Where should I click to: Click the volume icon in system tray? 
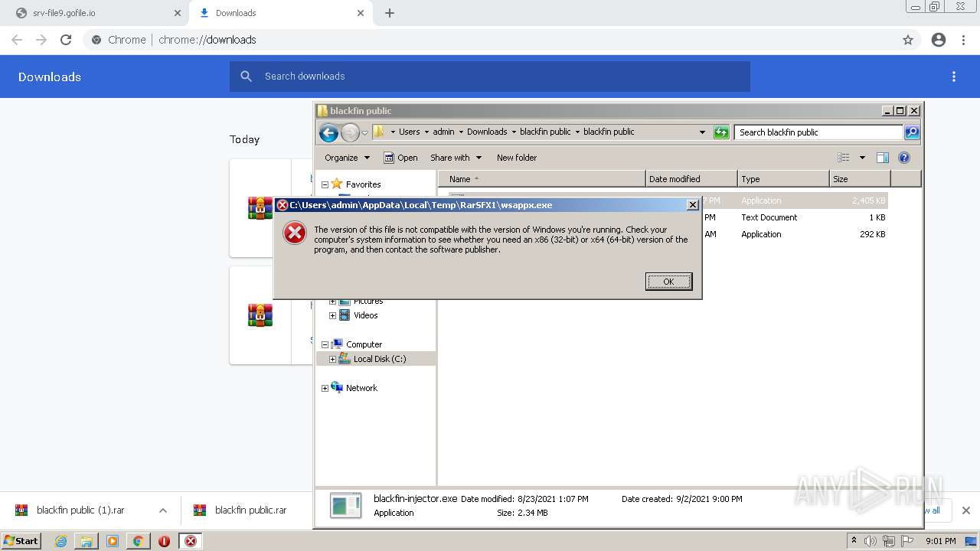point(871,541)
